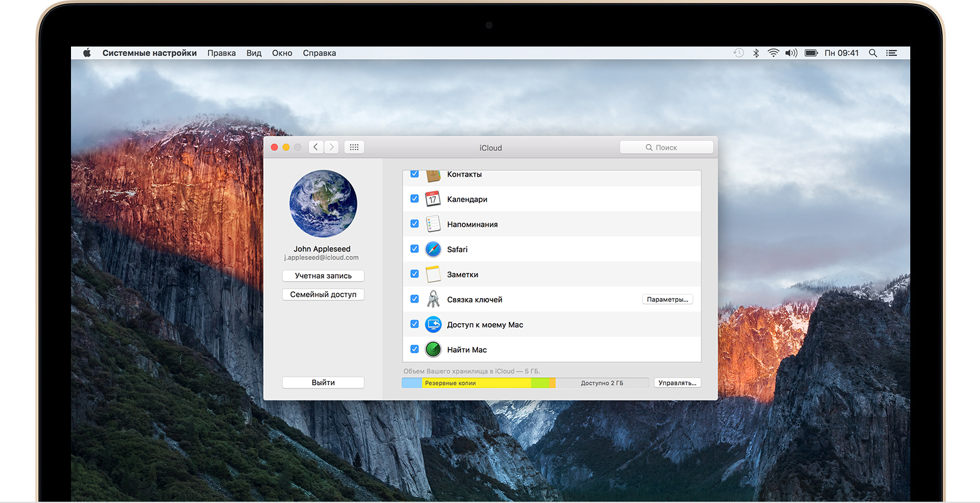This screenshot has height=503, width=980.
Task: Show all preferences grid button
Action: [x=354, y=147]
